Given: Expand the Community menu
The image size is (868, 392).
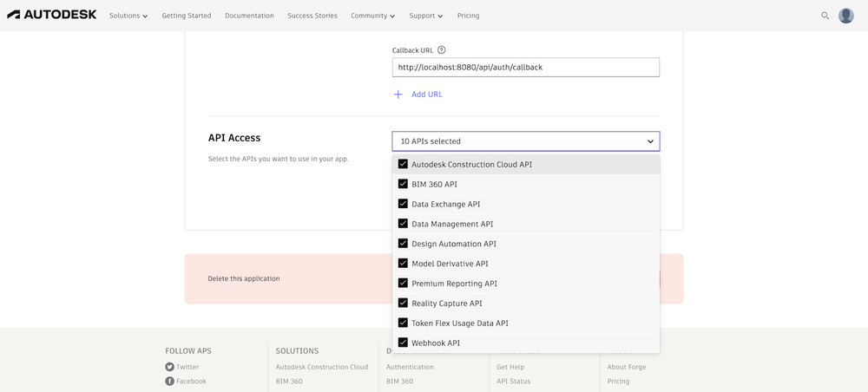Looking at the screenshot, I should point(373,16).
